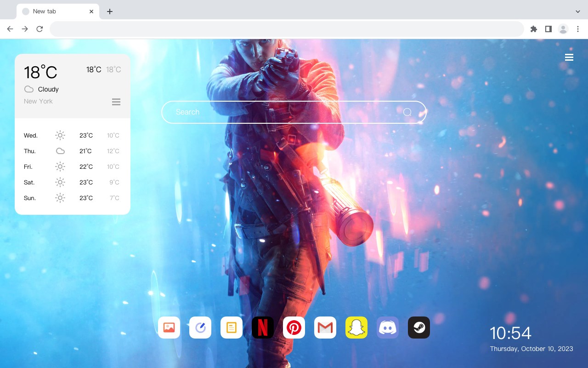The height and width of the screenshot is (368, 588).
Task: Focus the browser address bar
Action: point(287,29)
